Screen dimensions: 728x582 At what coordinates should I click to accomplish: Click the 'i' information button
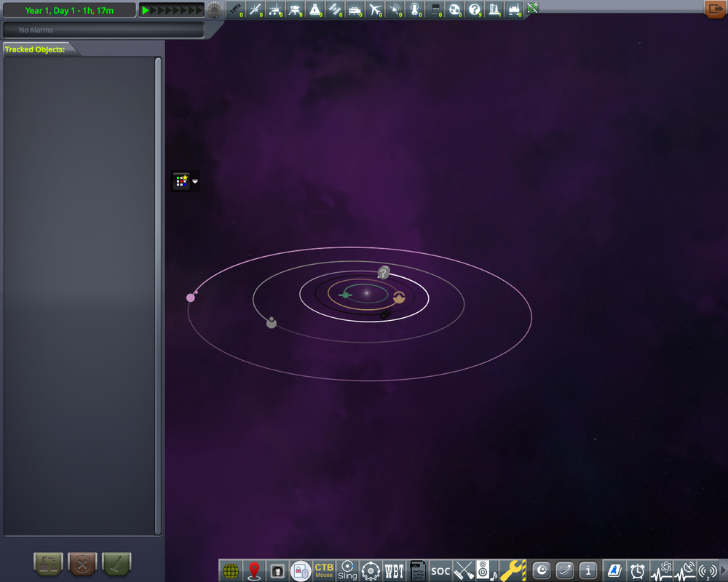588,571
